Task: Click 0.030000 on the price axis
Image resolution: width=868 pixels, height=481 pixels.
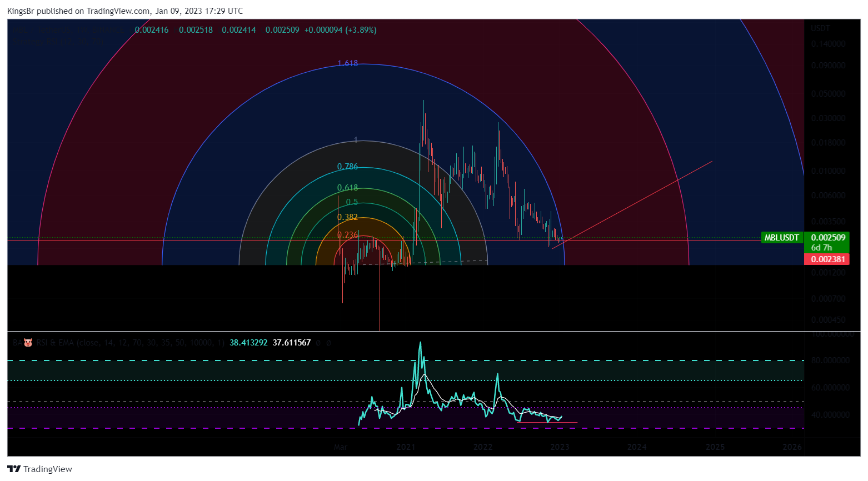Action: 829,118
